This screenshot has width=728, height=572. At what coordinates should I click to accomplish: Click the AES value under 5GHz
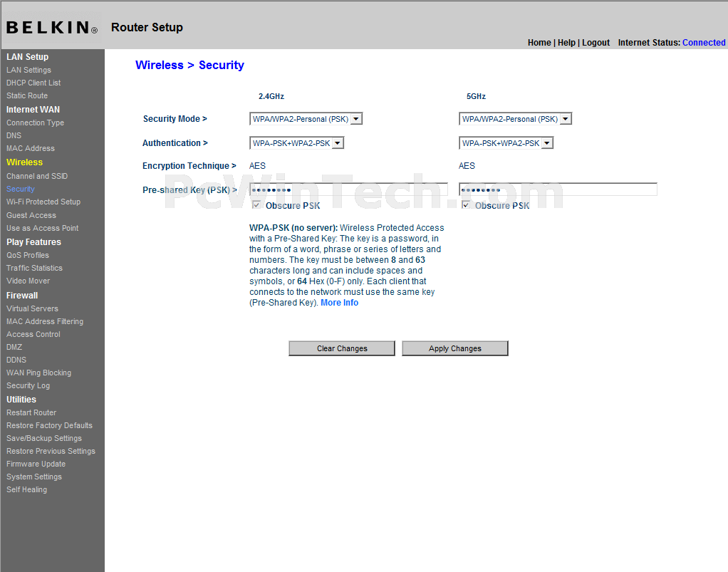(x=467, y=166)
